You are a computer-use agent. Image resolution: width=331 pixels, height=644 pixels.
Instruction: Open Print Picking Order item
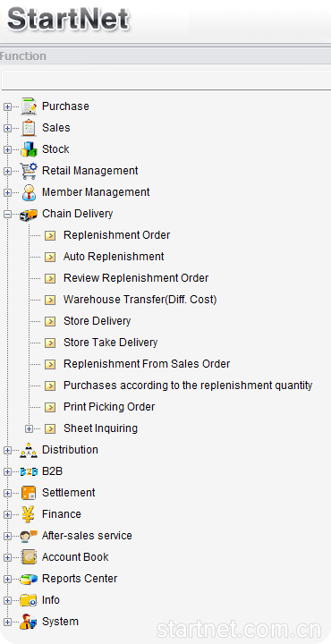[109, 407]
